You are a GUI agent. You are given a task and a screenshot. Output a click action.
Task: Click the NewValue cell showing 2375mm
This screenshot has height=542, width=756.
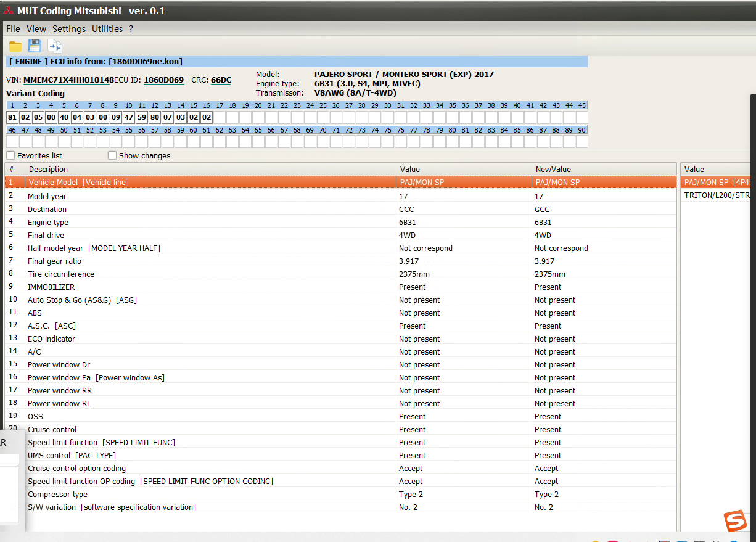604,274
